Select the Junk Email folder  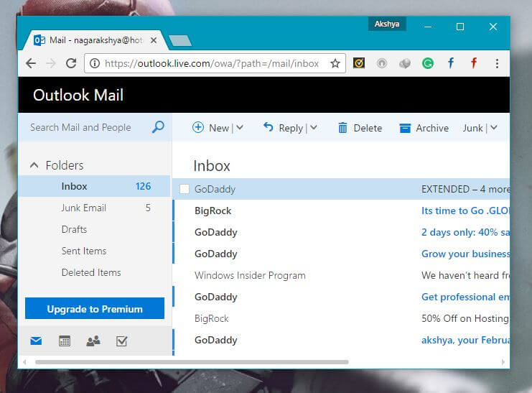coord(83,208)
